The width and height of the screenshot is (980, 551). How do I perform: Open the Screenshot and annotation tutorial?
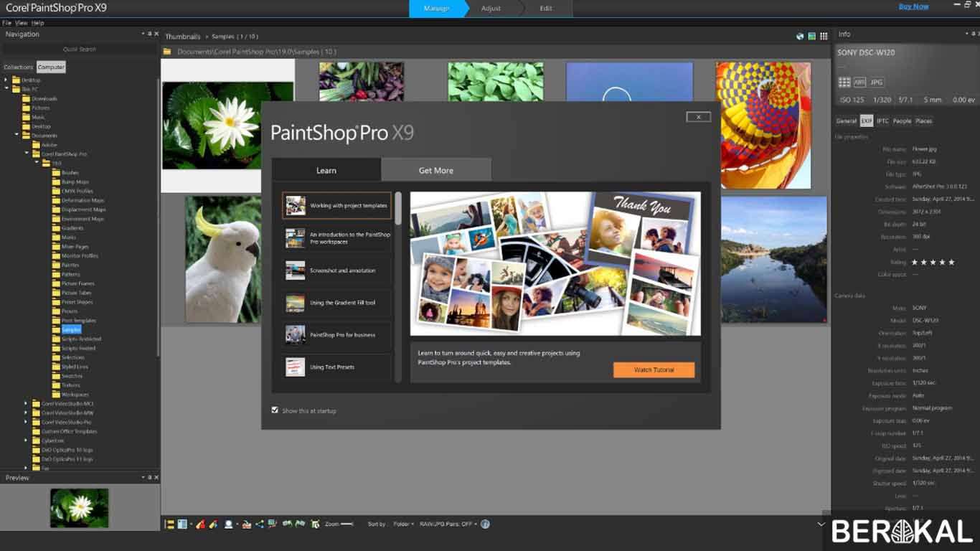[337, 270]
